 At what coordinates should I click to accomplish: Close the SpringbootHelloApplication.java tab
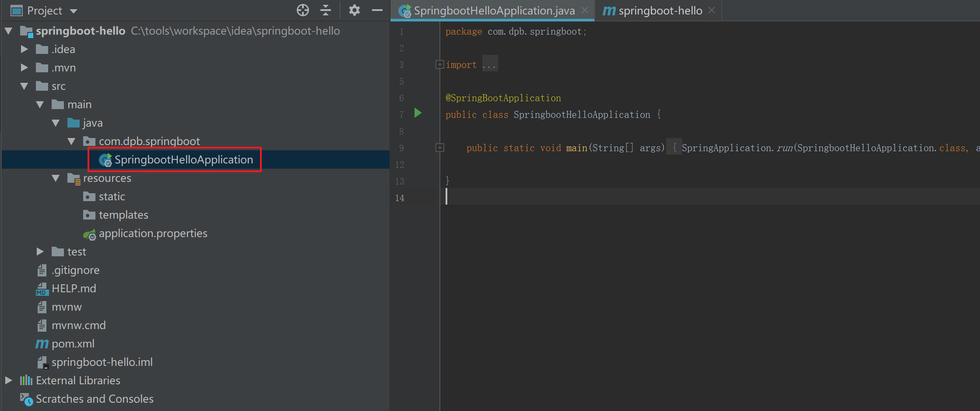[x=585, y=10]
